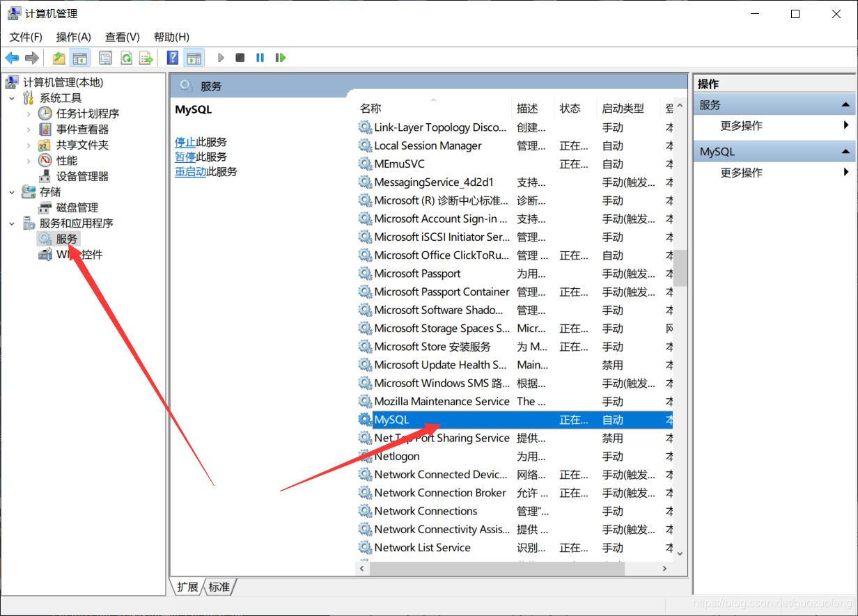Click the 重启动 service link
858x616 pixels.
click(190, 171)
